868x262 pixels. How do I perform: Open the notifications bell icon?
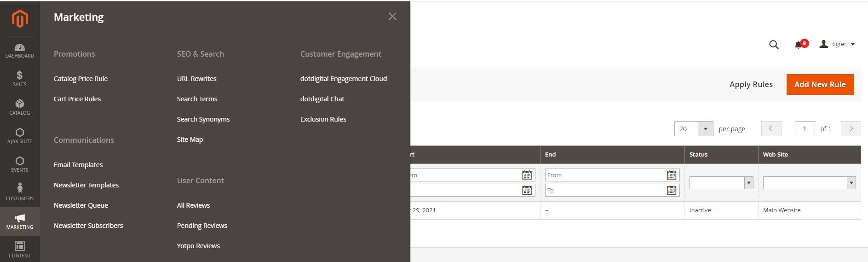coord(799,45)
